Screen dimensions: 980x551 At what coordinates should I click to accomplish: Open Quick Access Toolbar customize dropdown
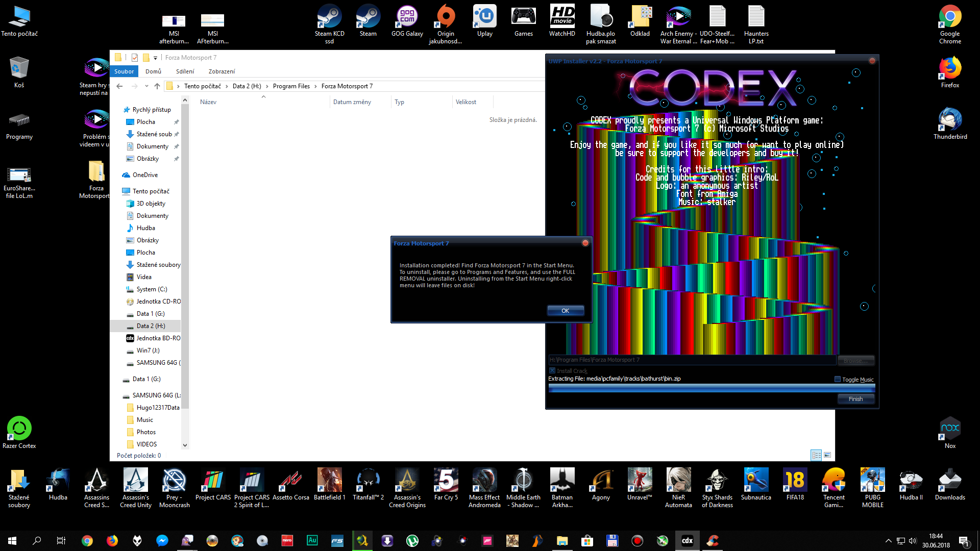(x=155, y=58)
